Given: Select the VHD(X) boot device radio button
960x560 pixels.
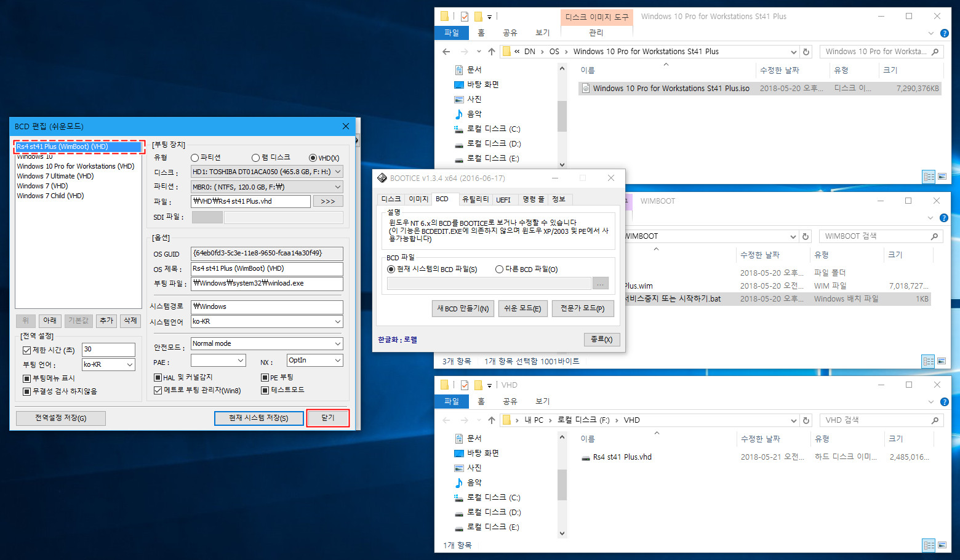Looking at the screenshot, I should (x=313, y=158).
